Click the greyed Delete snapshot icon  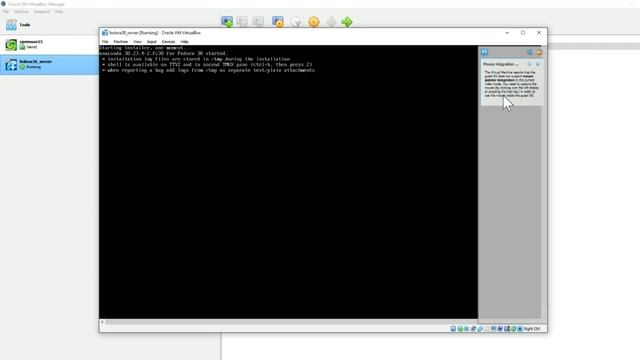pyautogui.click(x=242, y=22)
